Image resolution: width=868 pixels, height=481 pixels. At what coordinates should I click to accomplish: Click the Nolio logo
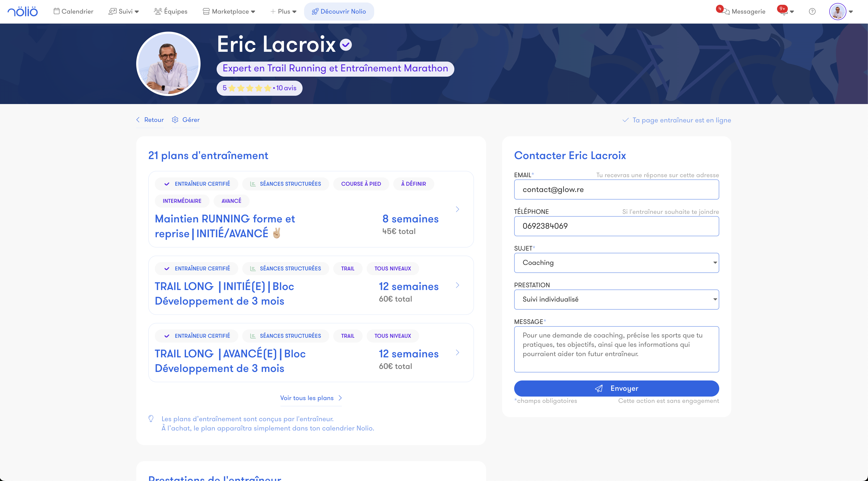[23, 12]
